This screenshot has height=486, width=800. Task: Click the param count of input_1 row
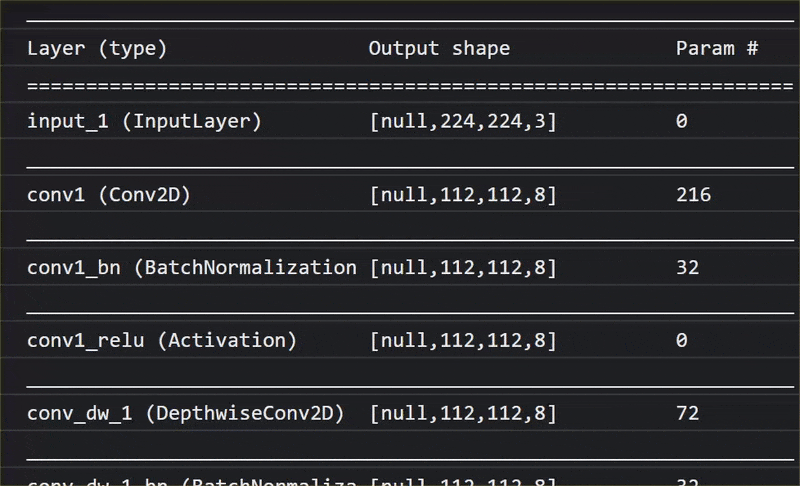682,121
